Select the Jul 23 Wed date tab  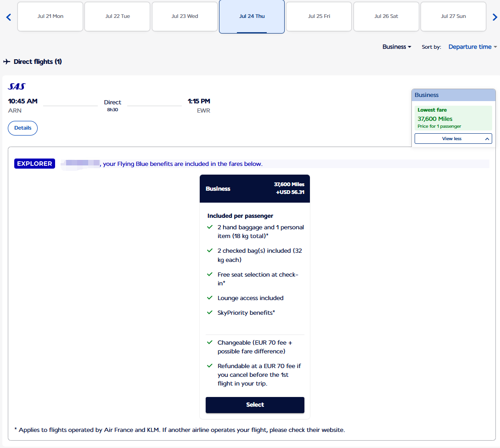[185, 16]
